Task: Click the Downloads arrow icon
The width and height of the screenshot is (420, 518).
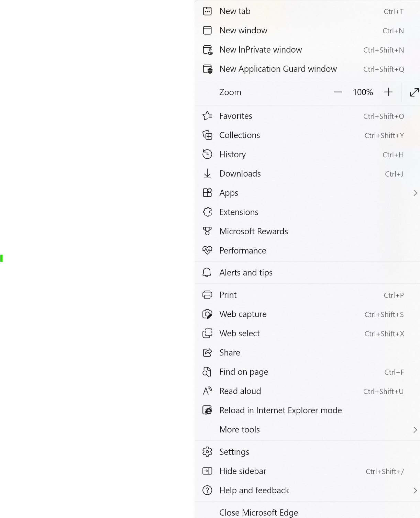Action: tap(207, 174)
